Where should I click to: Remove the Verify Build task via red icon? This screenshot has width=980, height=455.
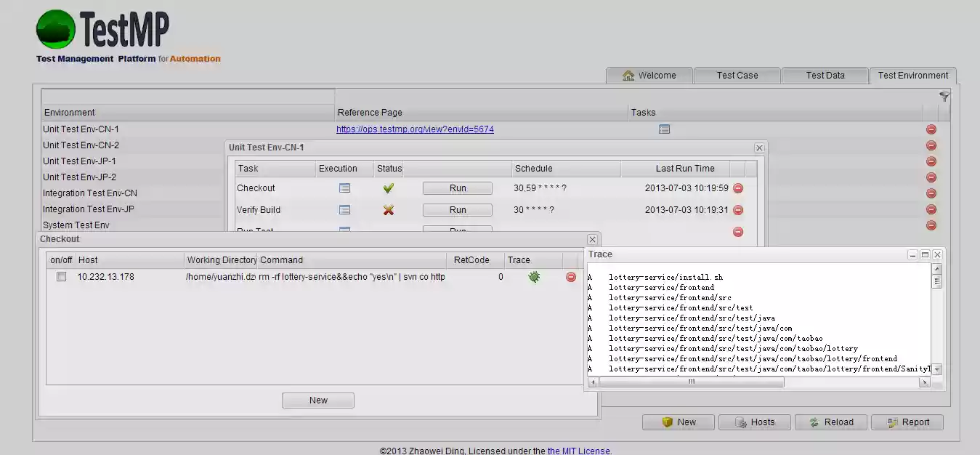point(738,209)
